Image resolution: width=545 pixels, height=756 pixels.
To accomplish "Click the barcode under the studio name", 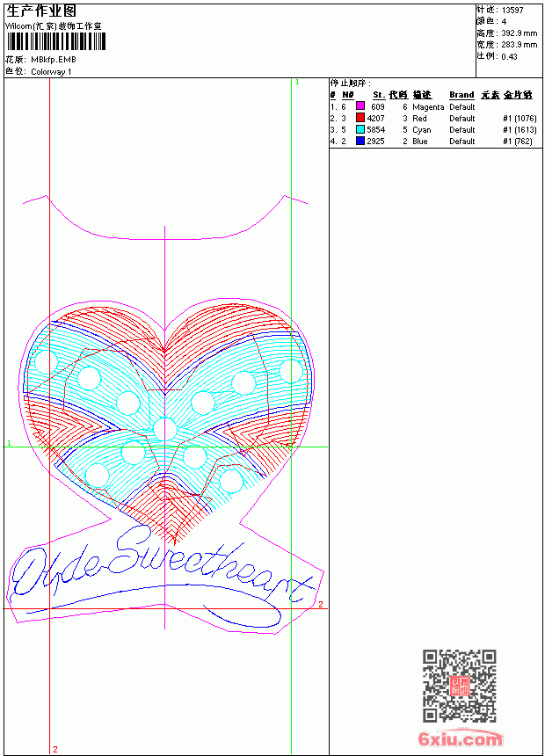I will 55,41.
